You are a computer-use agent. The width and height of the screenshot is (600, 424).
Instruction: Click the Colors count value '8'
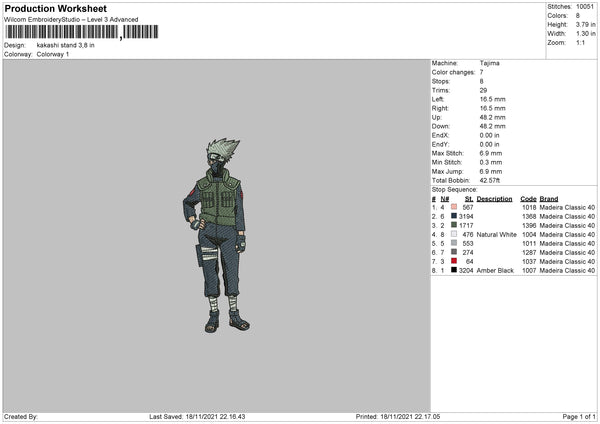[578, 16]
